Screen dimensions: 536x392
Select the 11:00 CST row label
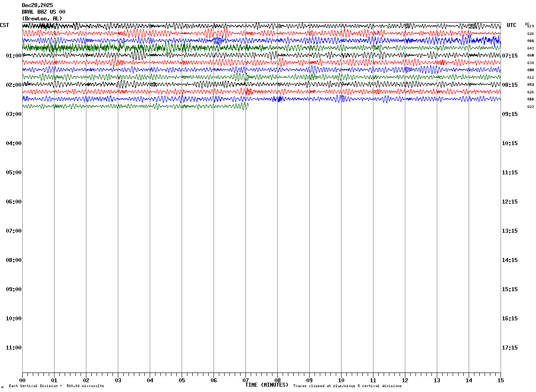pos(14,348)
